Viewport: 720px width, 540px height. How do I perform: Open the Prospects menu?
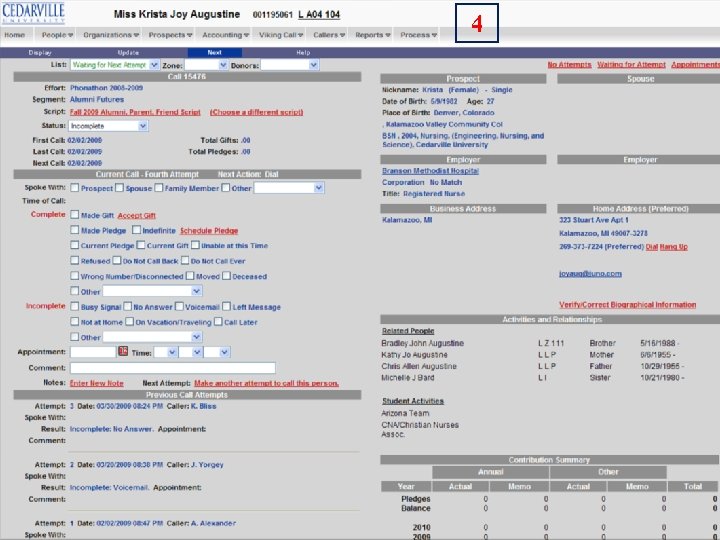[x=170, y=35]
